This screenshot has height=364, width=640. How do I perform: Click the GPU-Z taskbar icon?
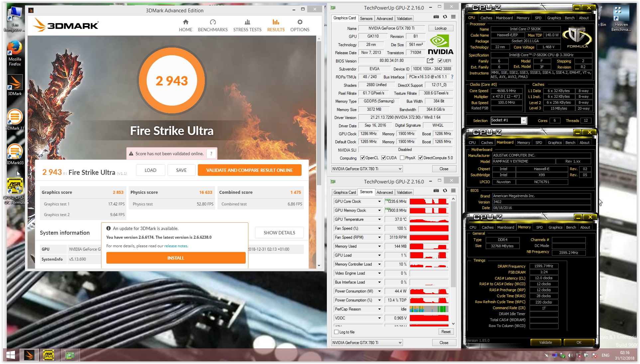click(70, 355)
